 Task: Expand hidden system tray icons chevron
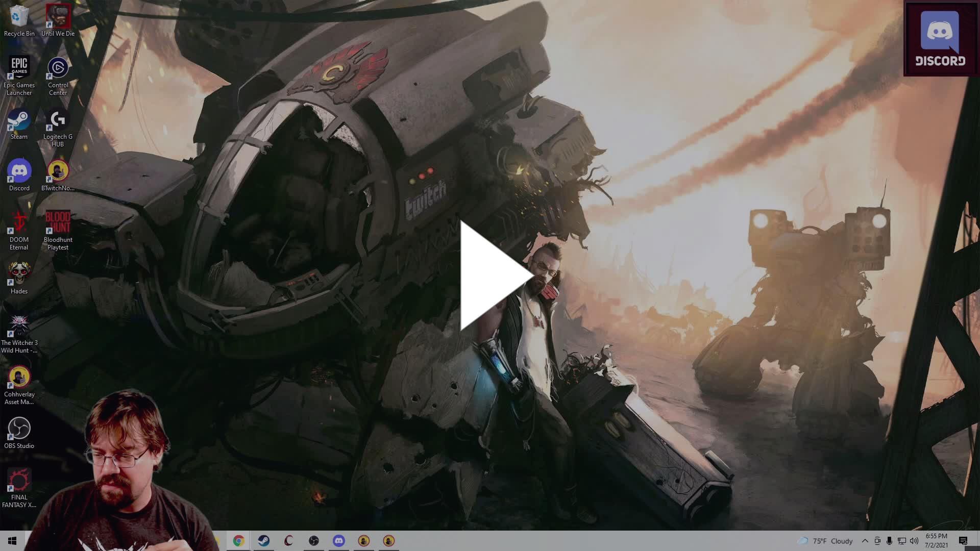coord(865,541)
